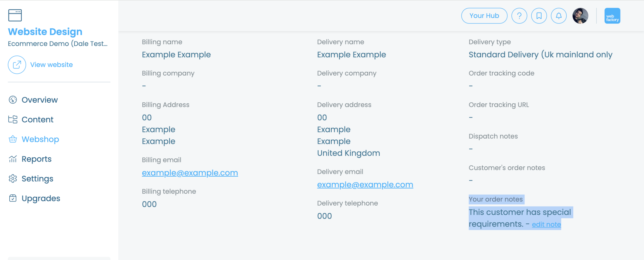Click the billing email example@example.com link
644x260 pixels.
190,173
